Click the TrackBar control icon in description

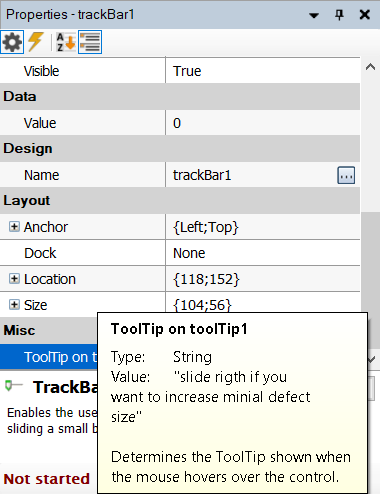coord(14,386)
